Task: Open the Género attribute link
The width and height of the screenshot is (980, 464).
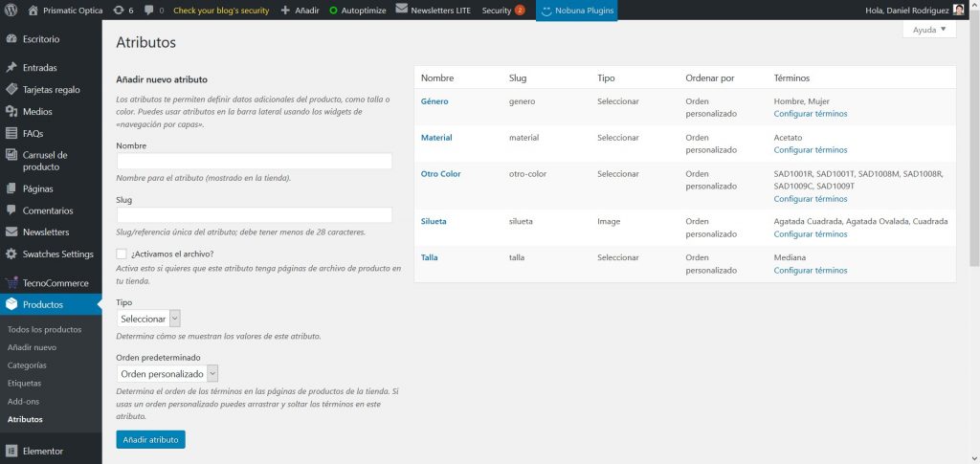Action: point(434,101)
